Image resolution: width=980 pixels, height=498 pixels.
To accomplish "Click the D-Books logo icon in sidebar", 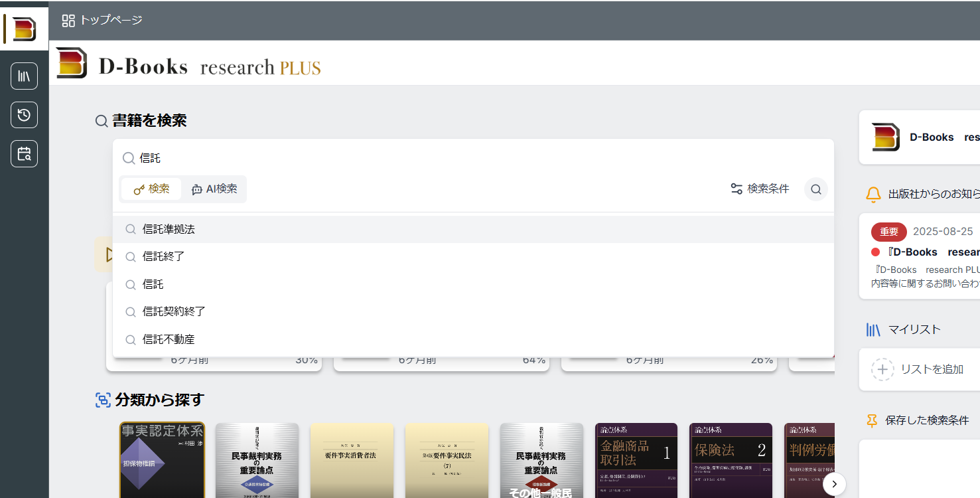I will pyautogui.click(x=25, y=29).
